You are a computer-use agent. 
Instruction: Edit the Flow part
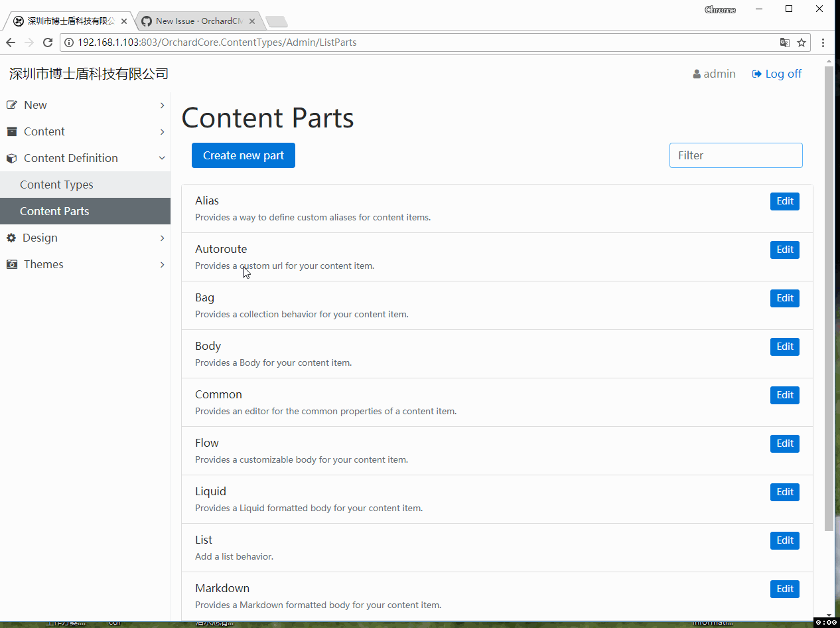pyautogui.click(x=785, y=443)
